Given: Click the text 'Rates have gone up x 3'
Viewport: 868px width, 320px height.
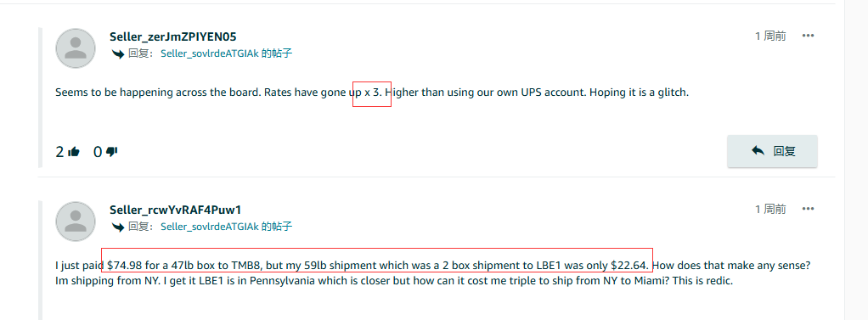Looking at the screenshot, I should 324,93.
